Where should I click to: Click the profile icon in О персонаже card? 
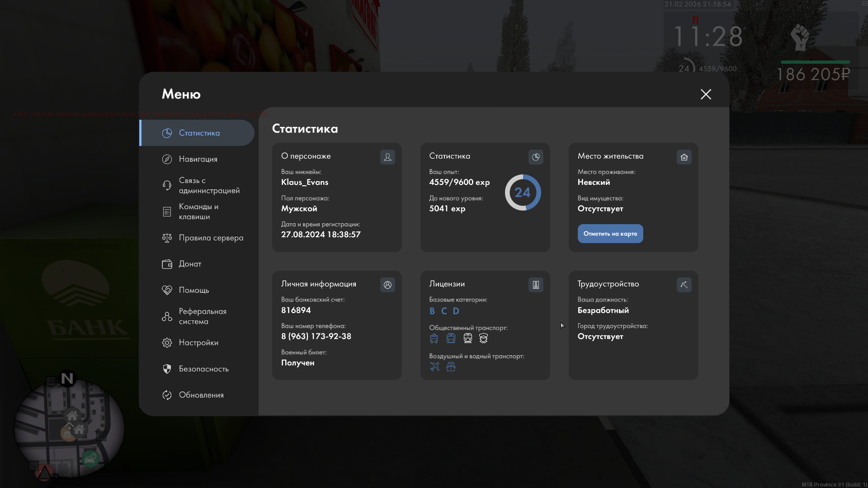[387, 157]
